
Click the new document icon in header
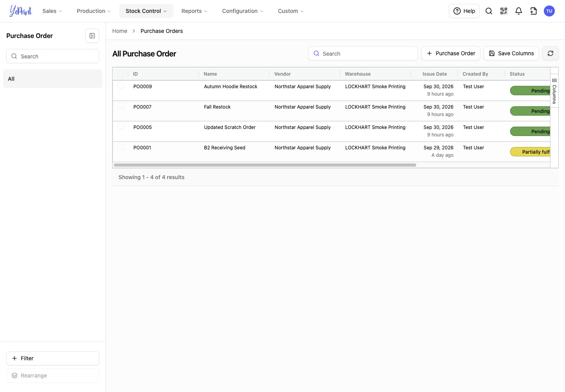(534, 11)
